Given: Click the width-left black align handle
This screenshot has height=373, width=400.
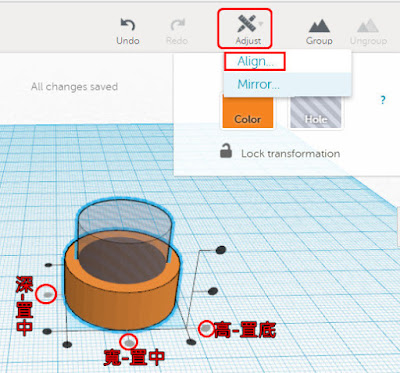Looking at the screenshot, I should pos(67,344).
